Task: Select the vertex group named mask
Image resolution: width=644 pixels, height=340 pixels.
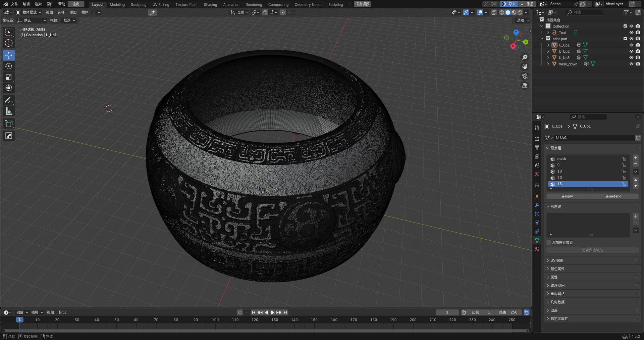Action: point(588,159)
